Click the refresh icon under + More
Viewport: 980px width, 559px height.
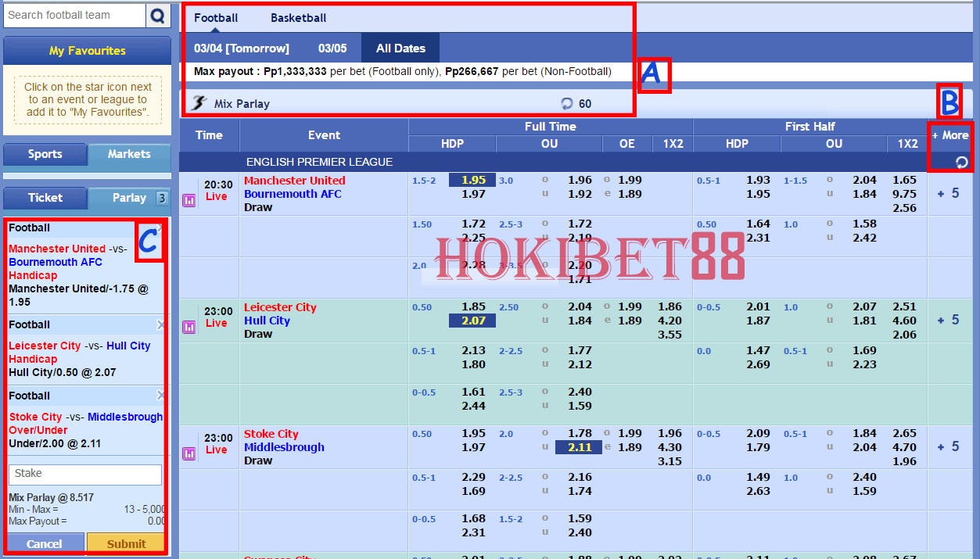tap(961, 162)
